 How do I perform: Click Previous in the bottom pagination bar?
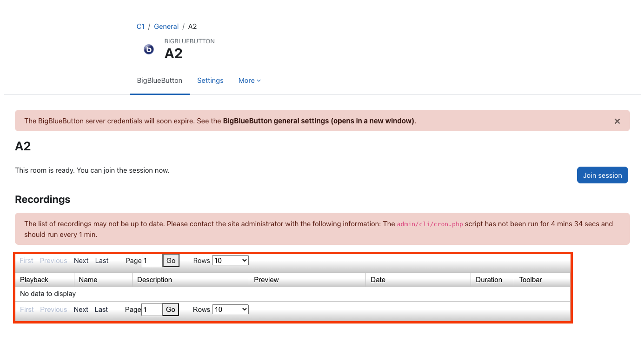click(x=53, y=310)
